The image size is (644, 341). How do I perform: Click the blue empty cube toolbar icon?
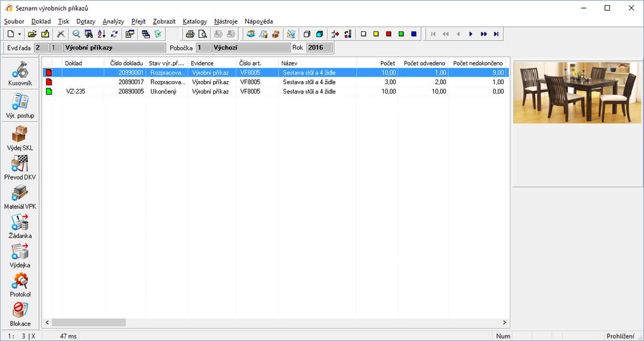tap(307, 34)
